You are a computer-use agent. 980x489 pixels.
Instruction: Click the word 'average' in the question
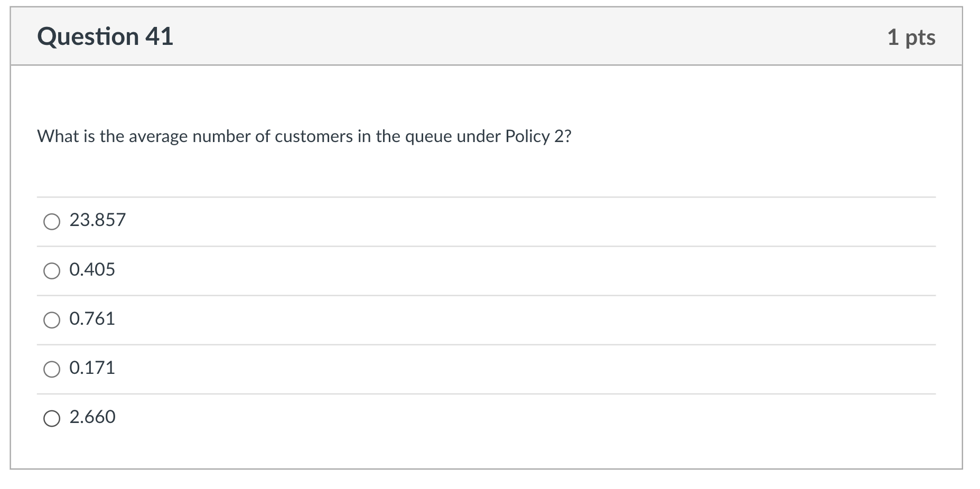pyautogui.click(x=158, y=136)
